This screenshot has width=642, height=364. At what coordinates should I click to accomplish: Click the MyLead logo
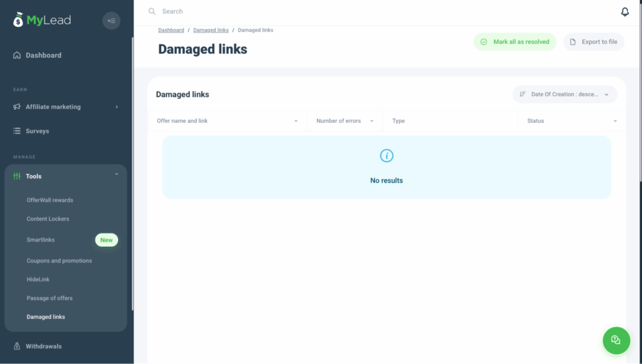42,20
